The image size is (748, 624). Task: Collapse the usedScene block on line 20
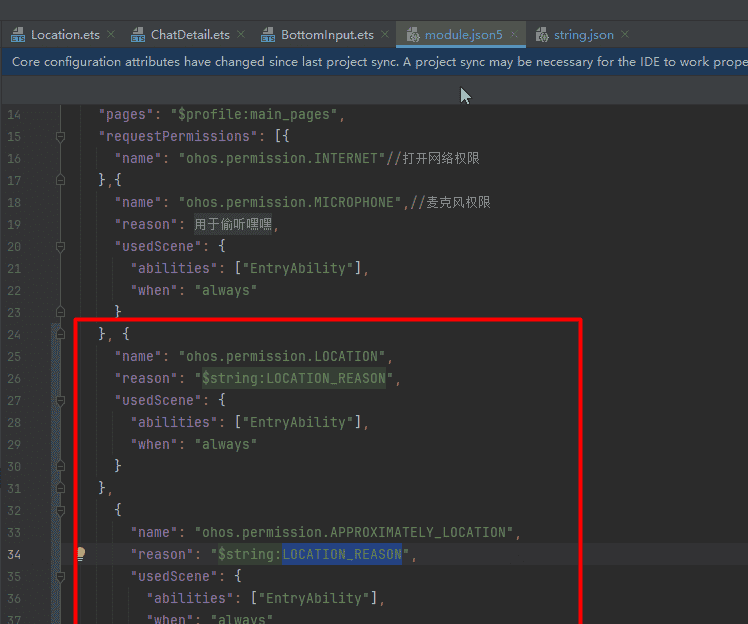pos(60,246)
